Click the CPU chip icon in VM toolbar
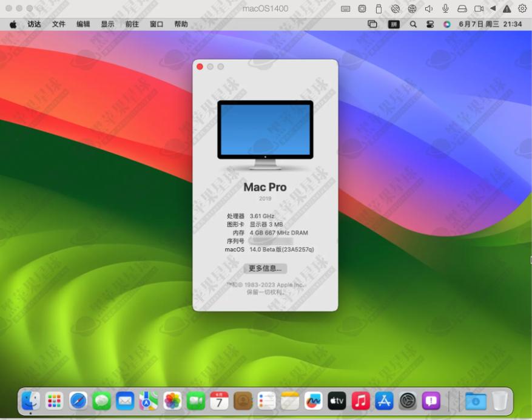 tap(362, 9)
